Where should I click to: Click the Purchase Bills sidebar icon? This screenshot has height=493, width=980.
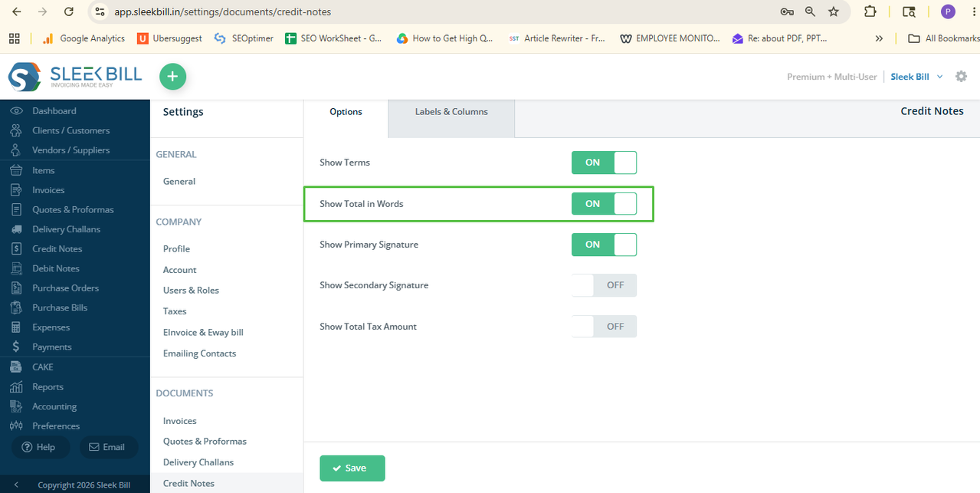pos(16,307)
